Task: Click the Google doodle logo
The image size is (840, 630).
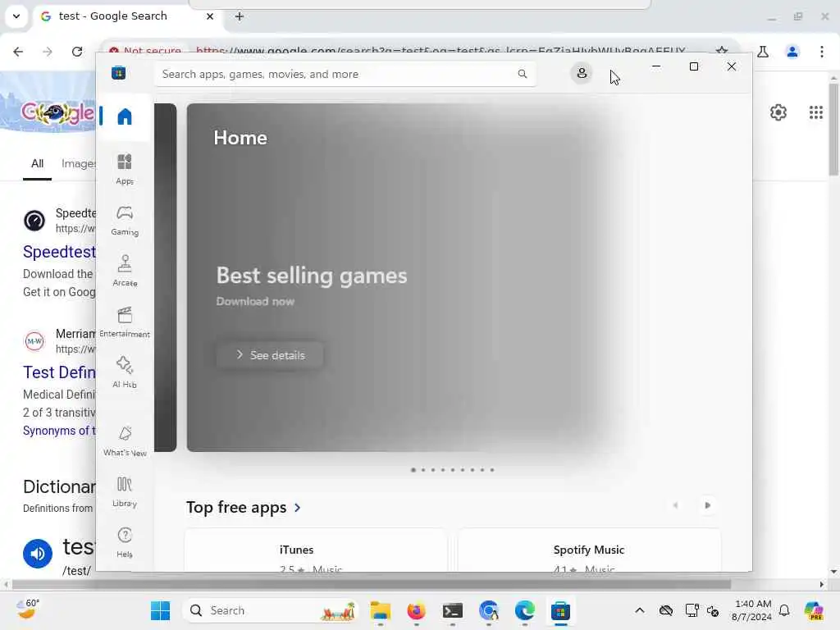Action: point(58,113)
